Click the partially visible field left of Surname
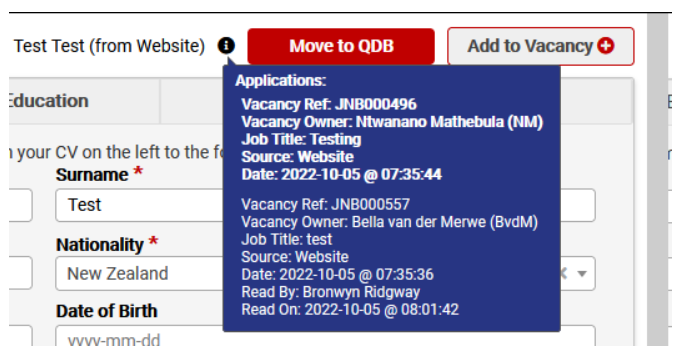Viewport: 687px width, 360px height. [20, 205]
